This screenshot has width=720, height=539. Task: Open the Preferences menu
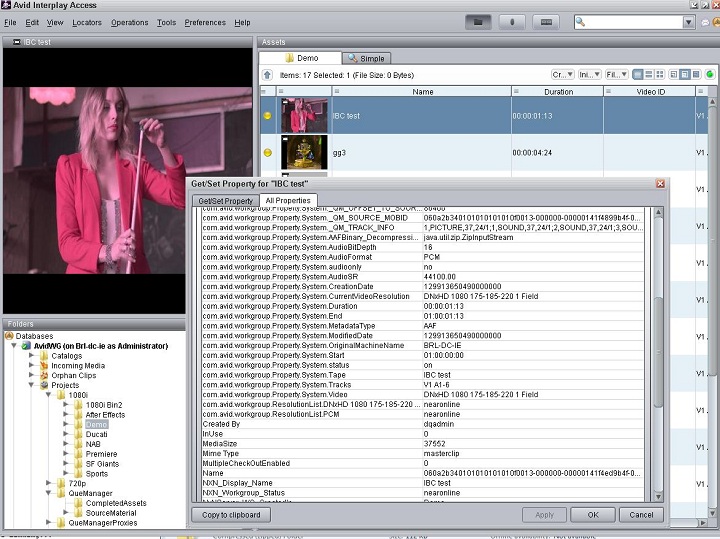pos(205,22)
